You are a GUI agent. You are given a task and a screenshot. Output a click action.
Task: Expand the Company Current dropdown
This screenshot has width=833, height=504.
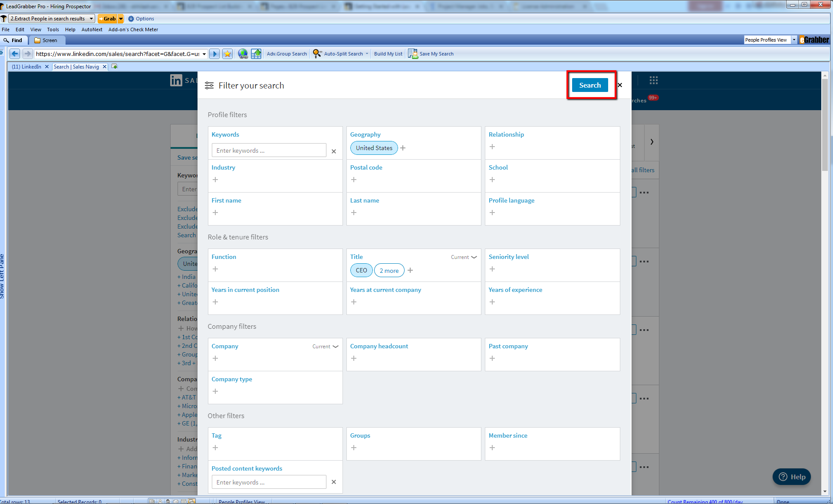pos(325,347)
